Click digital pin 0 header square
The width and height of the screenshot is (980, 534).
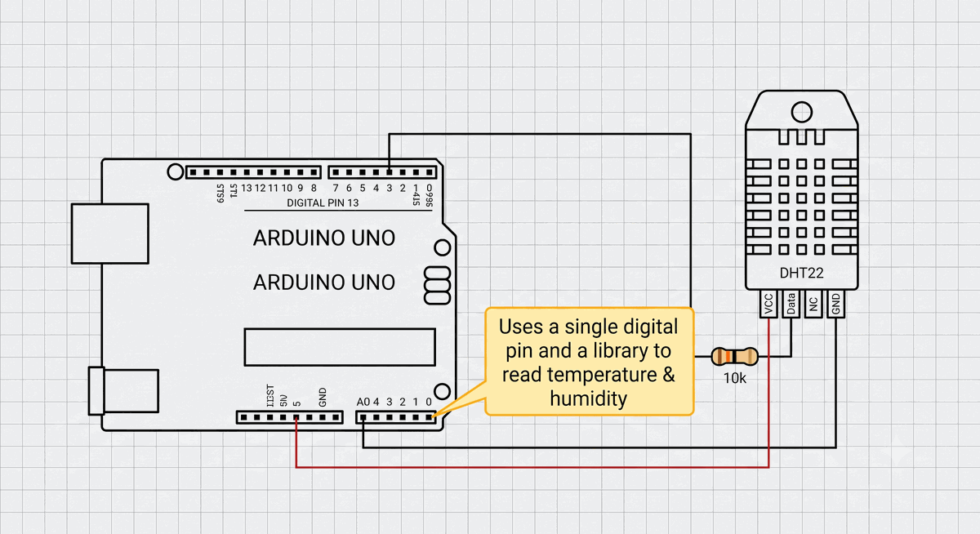429,172
